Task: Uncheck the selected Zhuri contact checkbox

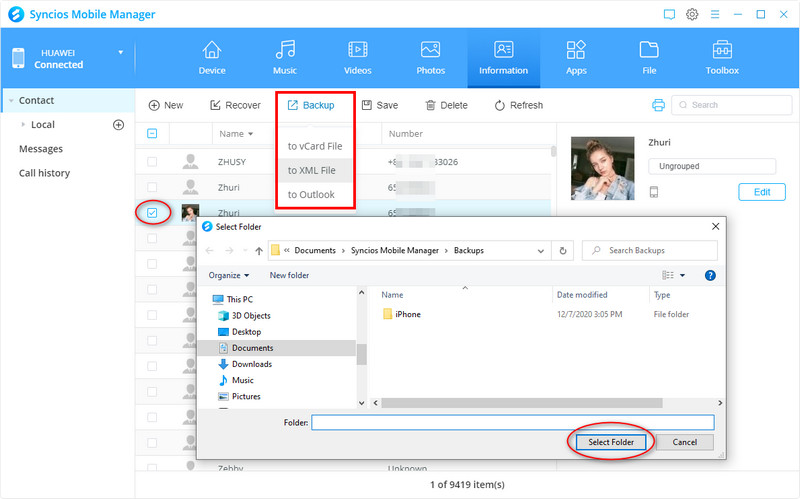Action: [x=152, y=213]
